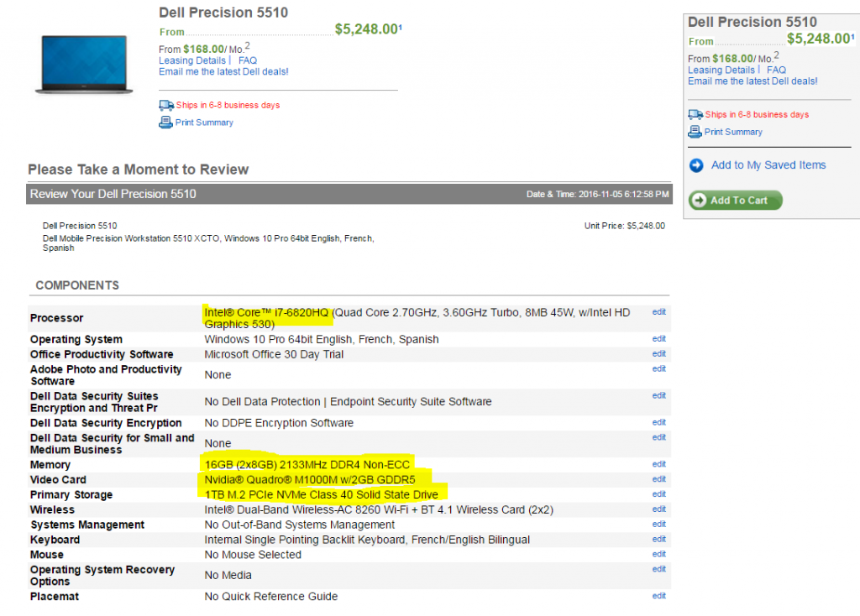Click Email me the latest Dell deals in sidebar

tap(752, 81)
